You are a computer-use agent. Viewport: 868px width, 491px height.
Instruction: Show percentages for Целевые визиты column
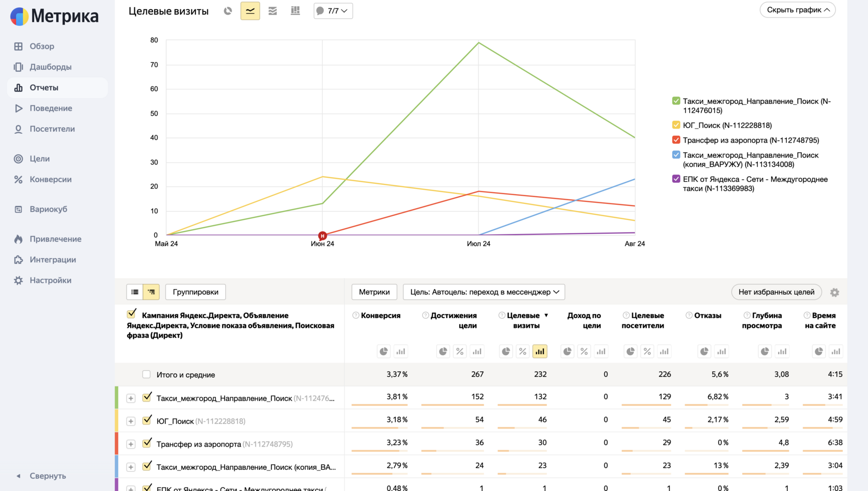point(523,352)
